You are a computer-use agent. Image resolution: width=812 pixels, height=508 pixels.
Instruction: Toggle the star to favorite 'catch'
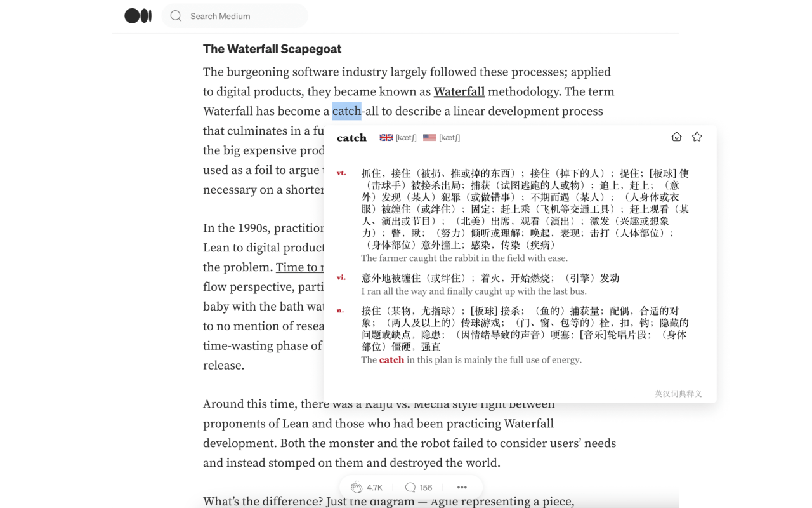[x=697, y=136]
